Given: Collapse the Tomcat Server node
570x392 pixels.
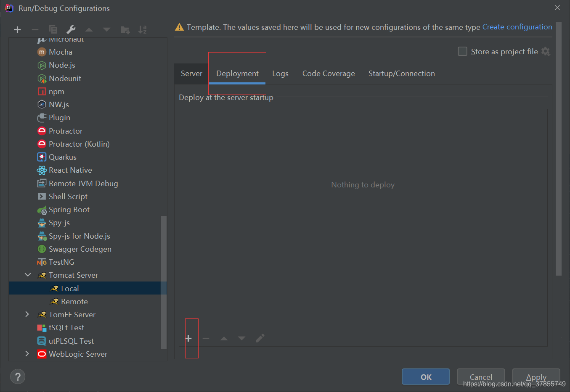Looking at the screenshot, I should tap(28, 275).
